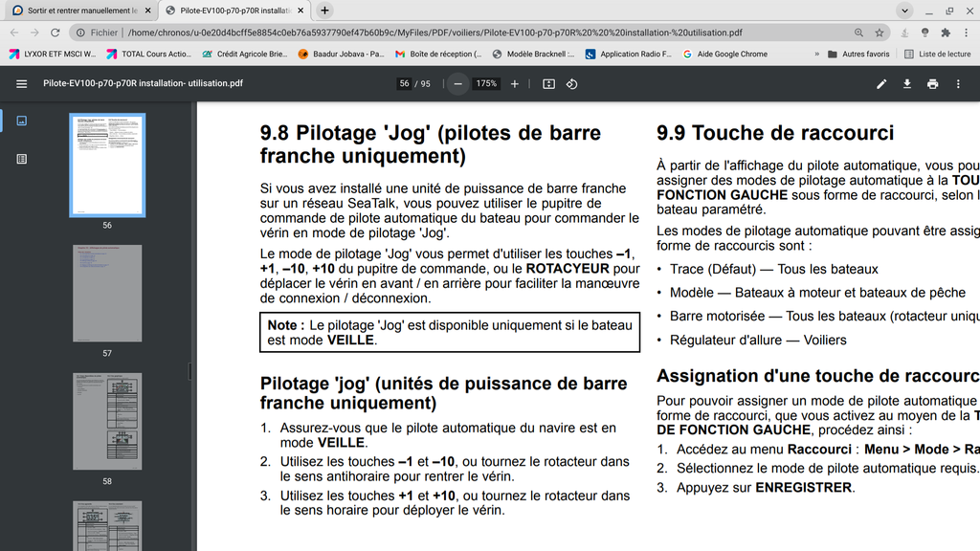
Task: Click 'Trace (Défaut) — Tous les bateaux' bullet
Action: pyautogui.click(x=773, y=269)
